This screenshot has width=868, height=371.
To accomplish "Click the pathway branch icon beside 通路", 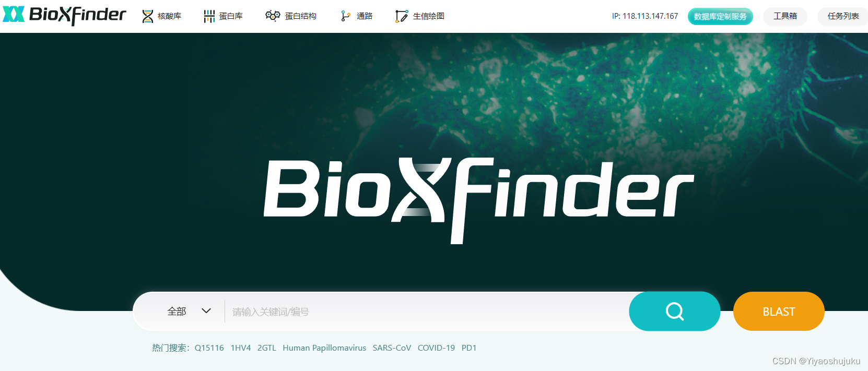I will pyautogui.click(x=345, y=16).
